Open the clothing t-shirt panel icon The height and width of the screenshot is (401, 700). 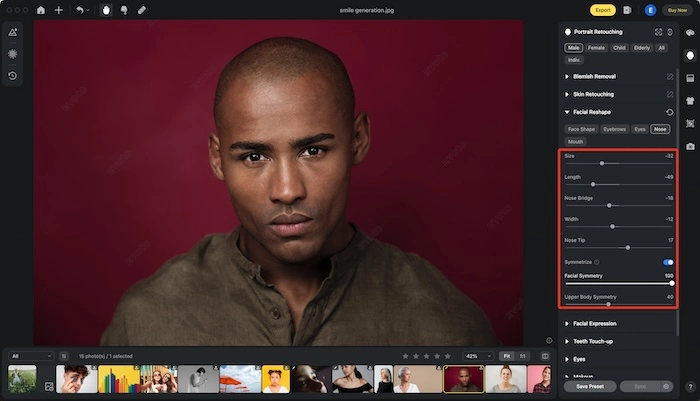(x=690, y=100)
